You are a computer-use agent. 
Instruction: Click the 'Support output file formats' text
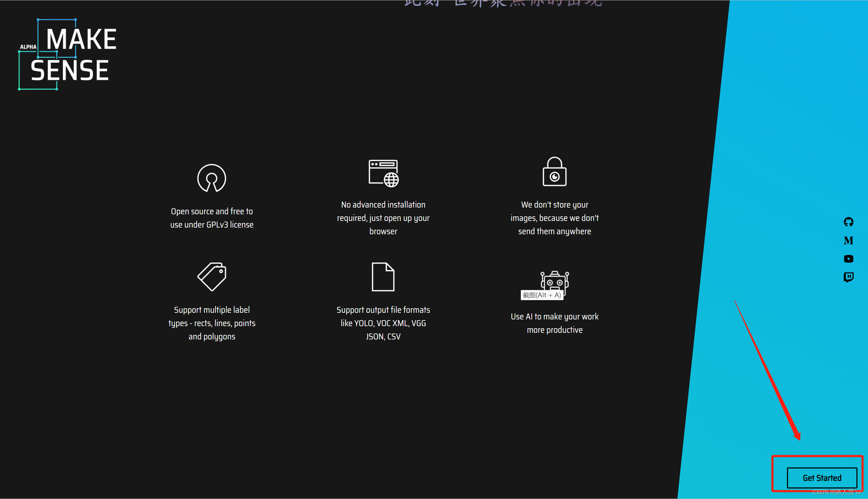click(x=383, y=323)
